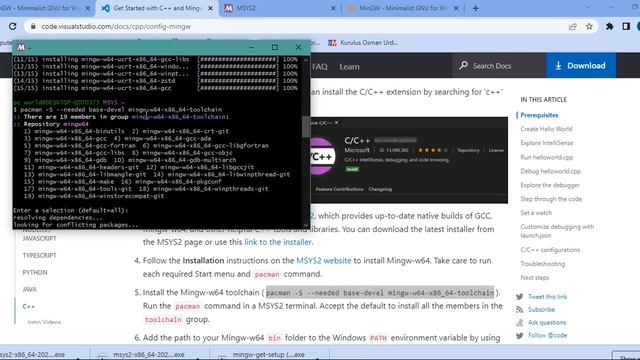Click the magnifier icon in Search Docs
Viewport: 640px width, 360px height.
coord(463,65)
